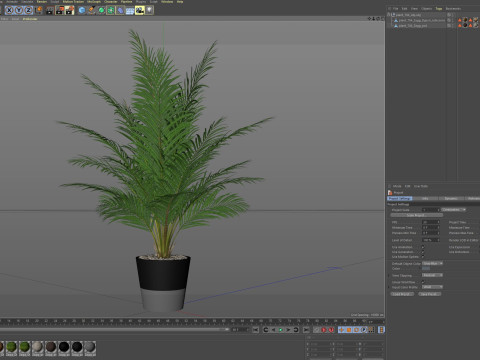
Task: Click the Scale Project button
Action: click(417, 215)
